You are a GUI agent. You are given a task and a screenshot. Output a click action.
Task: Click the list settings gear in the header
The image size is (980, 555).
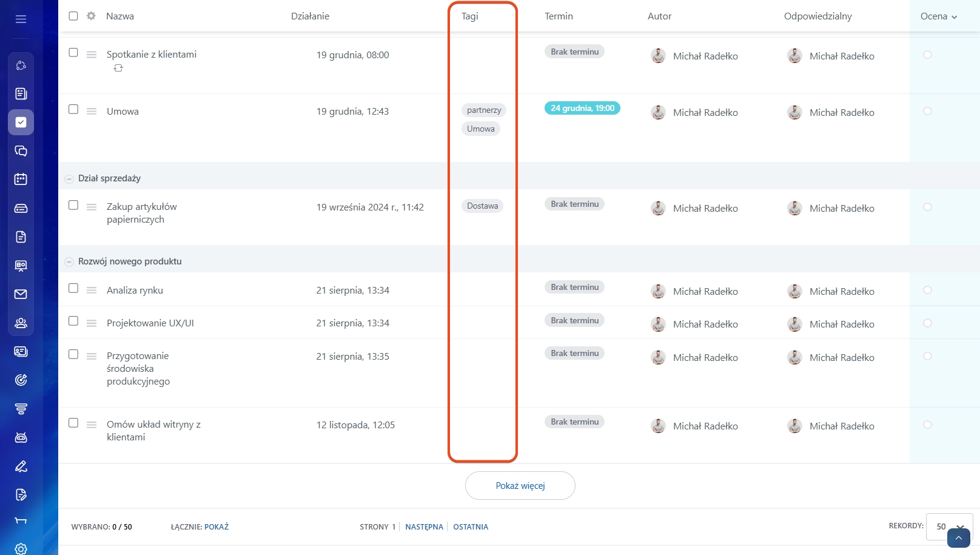pyautogui.click(x=91, y=16)
